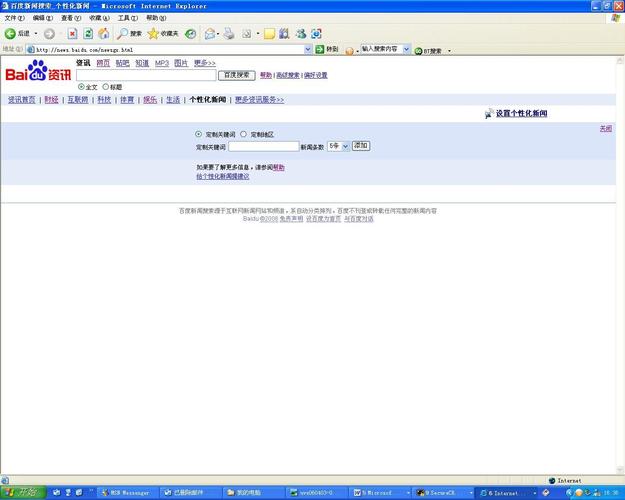The height and width of the screenshot is (500, 625).
Task: Click the Baidu main search input field
Action: pyautogui.click(x=146, y=75)
